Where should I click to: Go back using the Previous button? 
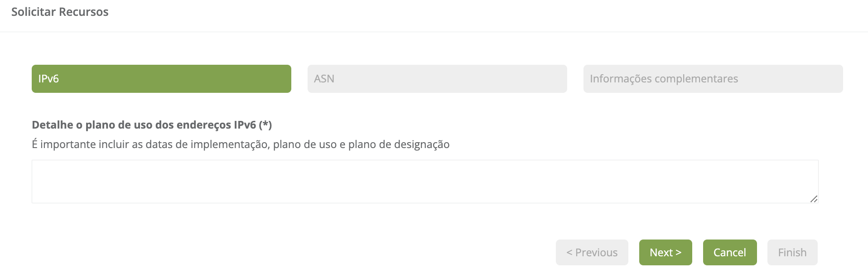[592, 252]
